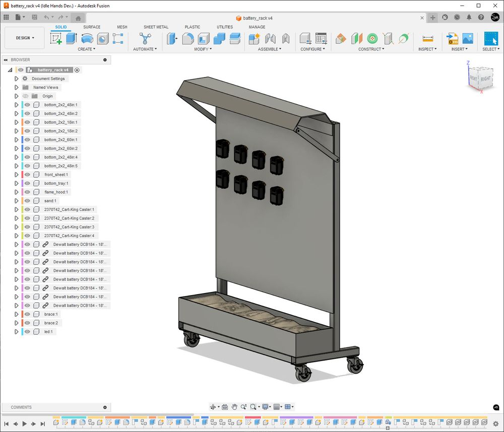The image size is (504, 432).
Task: Toggle visibility of brace:1
Action: 27,314
